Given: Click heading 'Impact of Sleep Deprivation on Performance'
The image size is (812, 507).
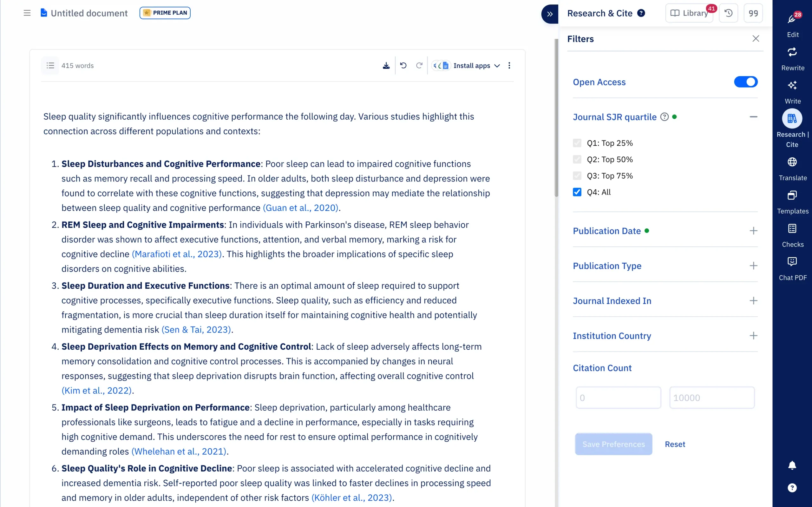Looking at the screenshot, I should (155, 407).
